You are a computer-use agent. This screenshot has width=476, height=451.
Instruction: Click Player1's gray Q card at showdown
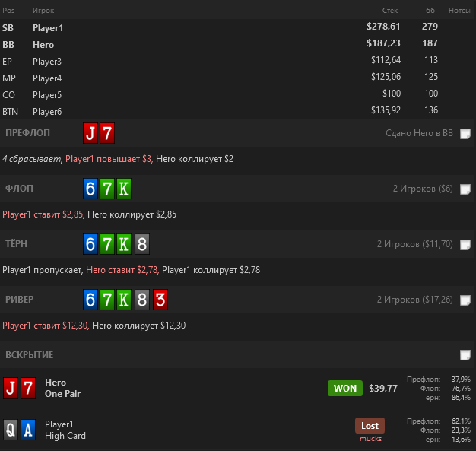coord(11,430)
